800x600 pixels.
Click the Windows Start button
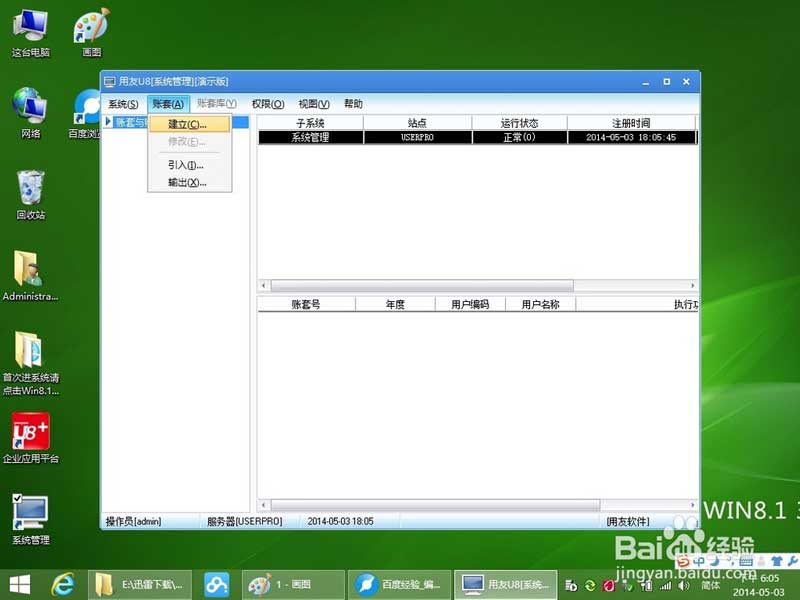(x=20, y=585)
